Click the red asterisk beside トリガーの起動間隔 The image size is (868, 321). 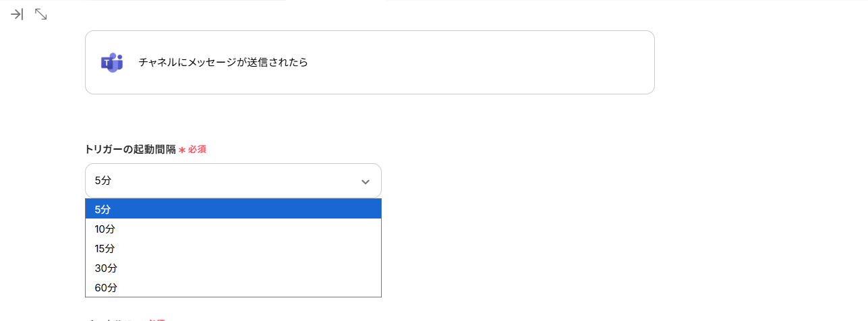(x=181, y=150)
